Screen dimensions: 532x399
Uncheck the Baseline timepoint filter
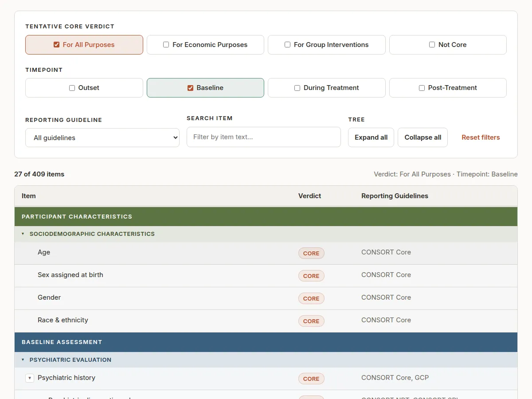point(190,88)
